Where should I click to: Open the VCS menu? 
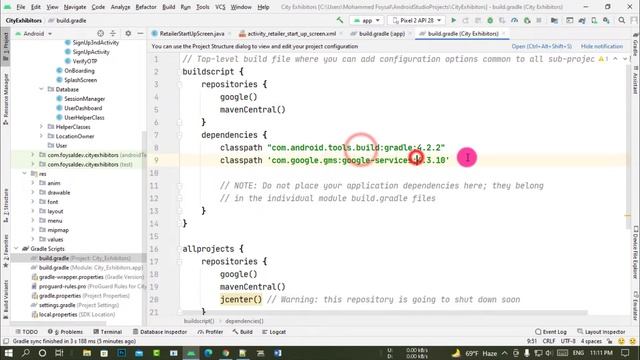click(x=220, y=7)
